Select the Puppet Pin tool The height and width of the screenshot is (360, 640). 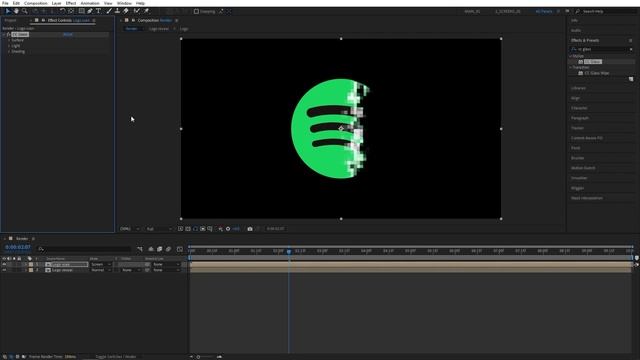[146, 11]
